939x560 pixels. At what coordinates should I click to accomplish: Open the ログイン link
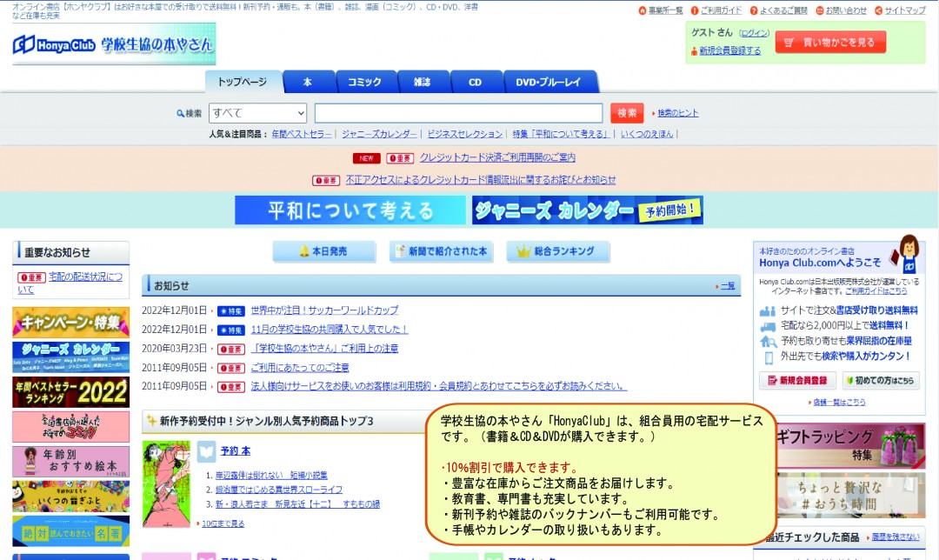tap(754, 33)
